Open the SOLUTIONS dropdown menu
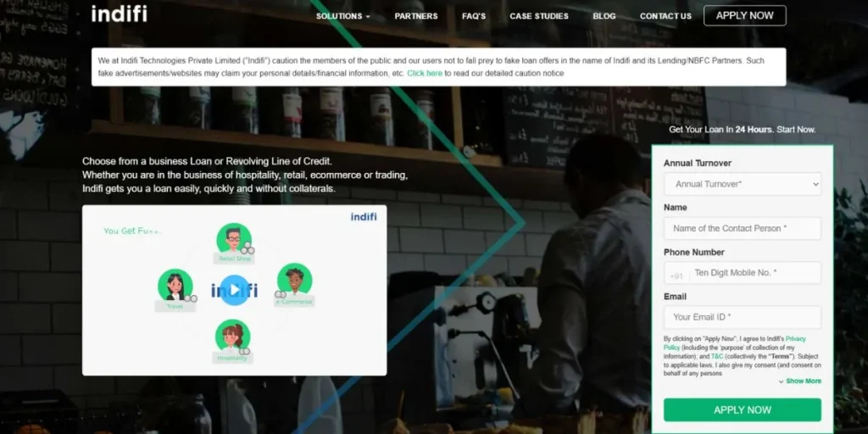The width and height of the screenshot is (868, 434). tap(342, 16)
